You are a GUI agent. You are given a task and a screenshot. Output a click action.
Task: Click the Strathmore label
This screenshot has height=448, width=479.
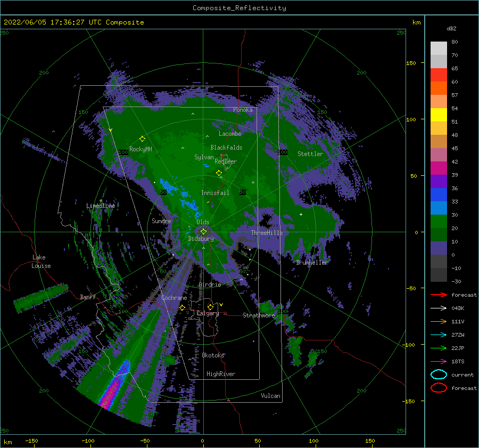coord(259,315)
